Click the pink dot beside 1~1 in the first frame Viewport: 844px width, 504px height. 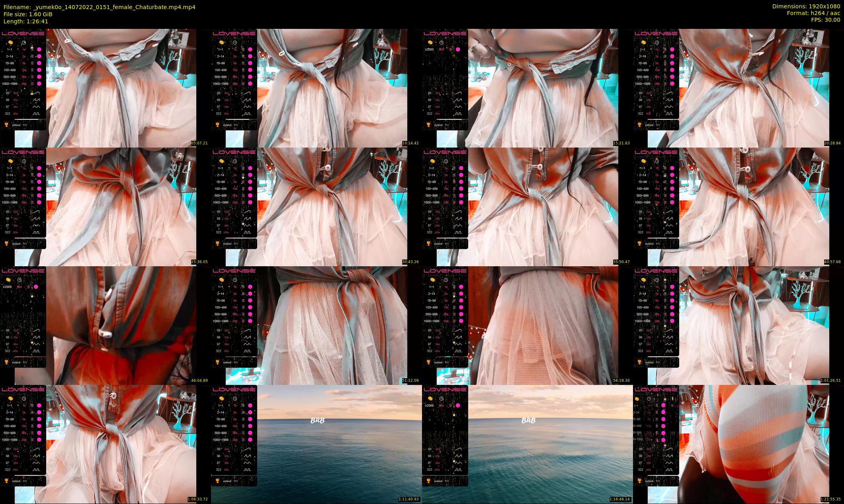click(x=39, y=49)
